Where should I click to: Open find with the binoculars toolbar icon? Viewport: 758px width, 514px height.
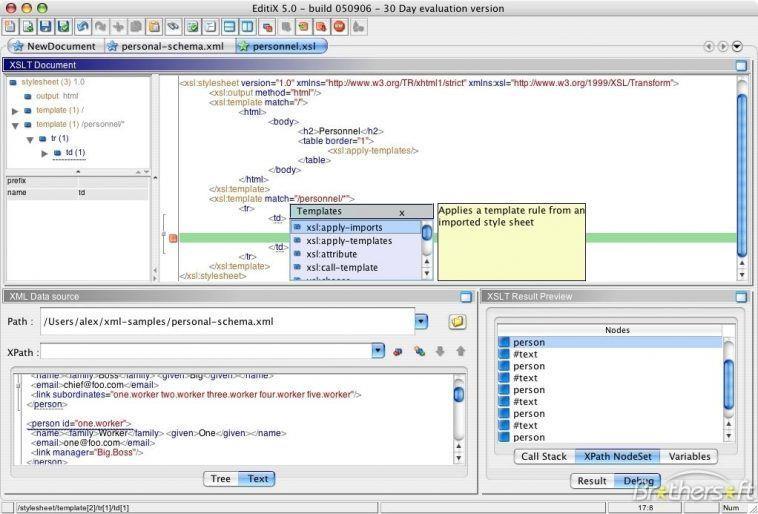(x=173, y=26)
